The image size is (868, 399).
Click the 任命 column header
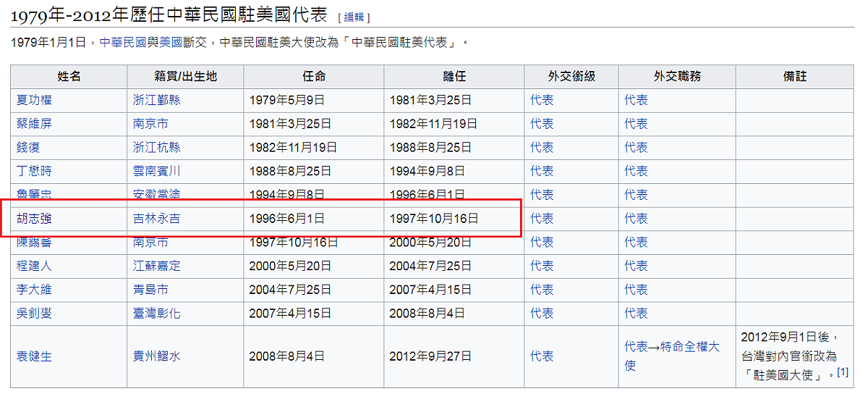314,76
